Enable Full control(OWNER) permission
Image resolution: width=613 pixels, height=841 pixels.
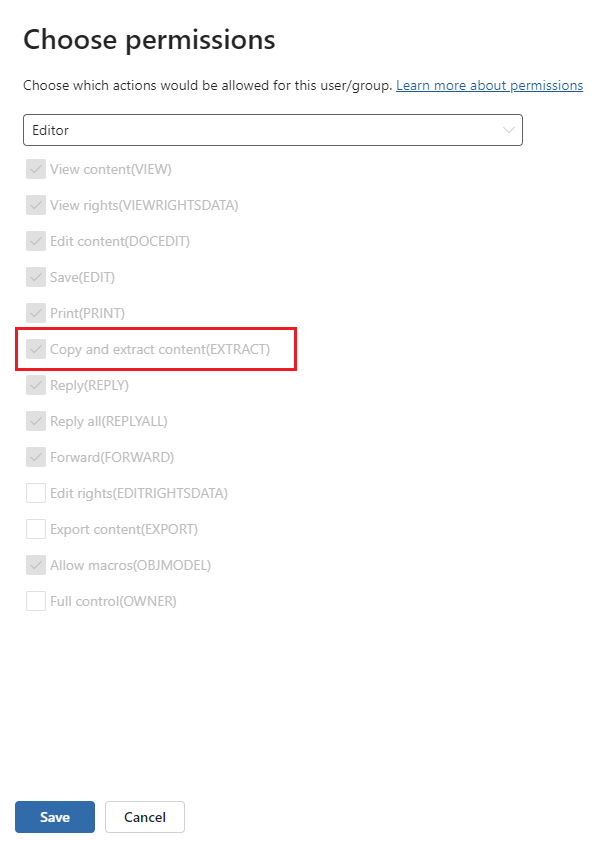tap(36, 601)
